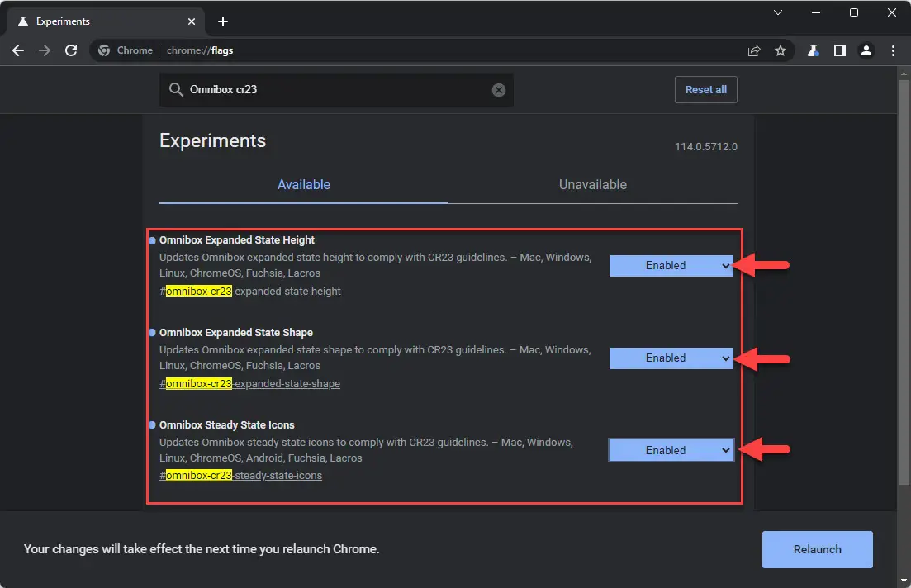The image size is (911, 588).
Task: Open the profile avatar menu
Action: tap(866, 50)
